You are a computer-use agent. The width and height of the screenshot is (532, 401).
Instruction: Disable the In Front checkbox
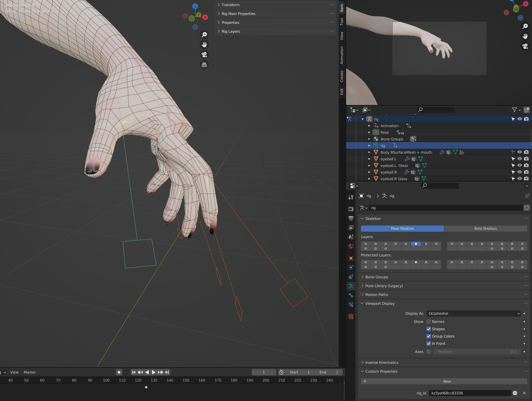click(429, 344)
